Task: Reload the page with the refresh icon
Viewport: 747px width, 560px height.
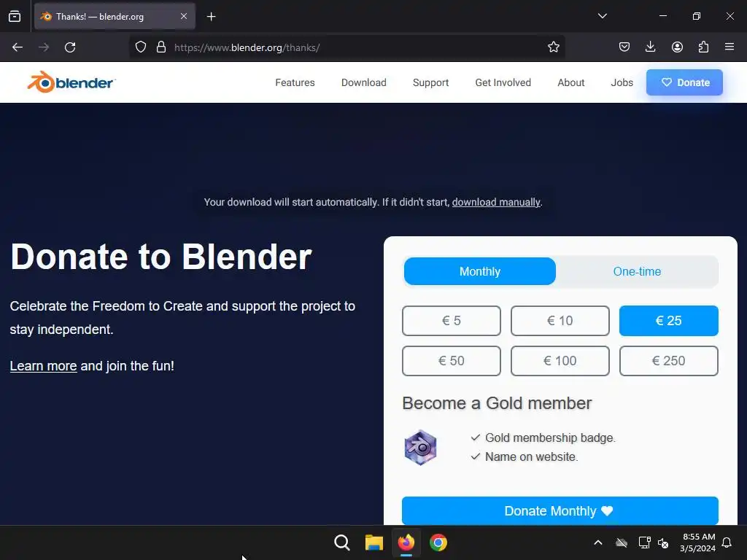Action: click(x=70, y=47)
